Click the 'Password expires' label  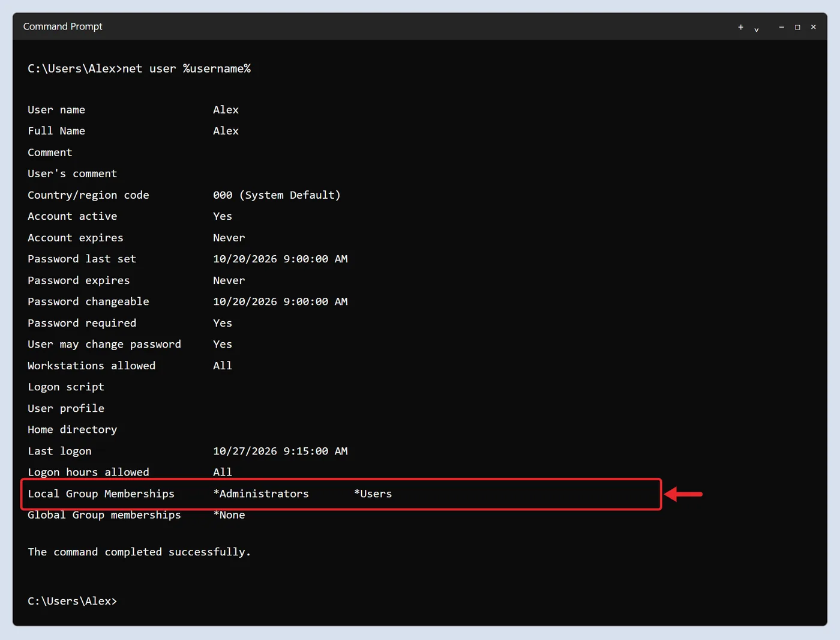click(79, 280)
